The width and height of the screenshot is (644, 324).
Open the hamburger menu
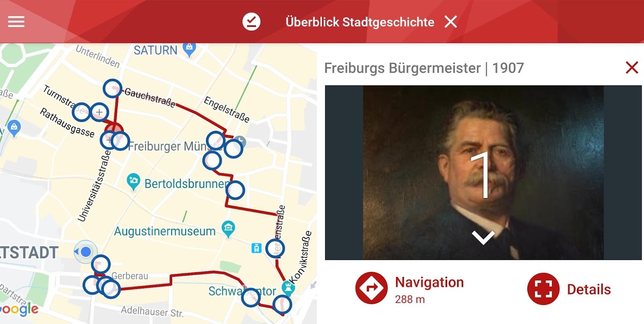point(16,22)
